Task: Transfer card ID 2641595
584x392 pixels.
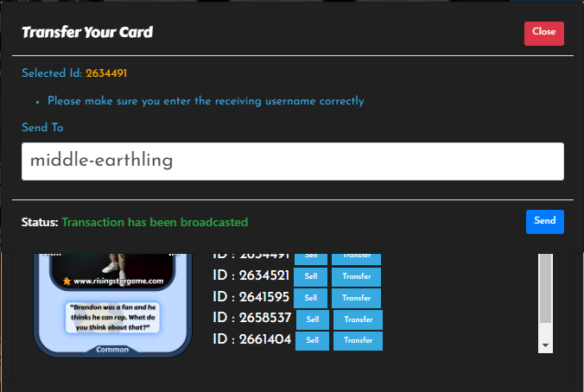Action: [357, 298]
